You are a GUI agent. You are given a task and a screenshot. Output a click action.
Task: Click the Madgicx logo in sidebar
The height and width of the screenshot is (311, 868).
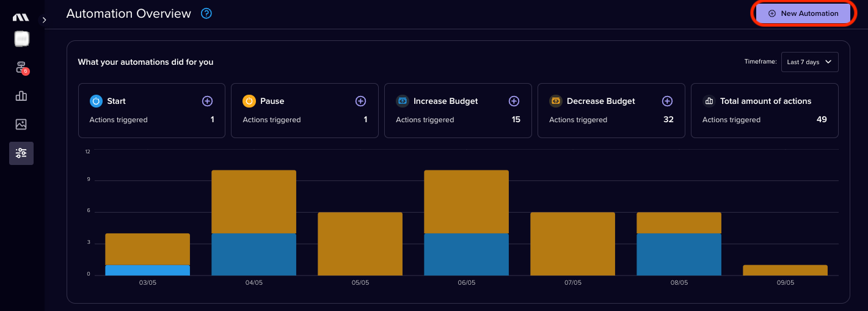click(x=21, y=17)
